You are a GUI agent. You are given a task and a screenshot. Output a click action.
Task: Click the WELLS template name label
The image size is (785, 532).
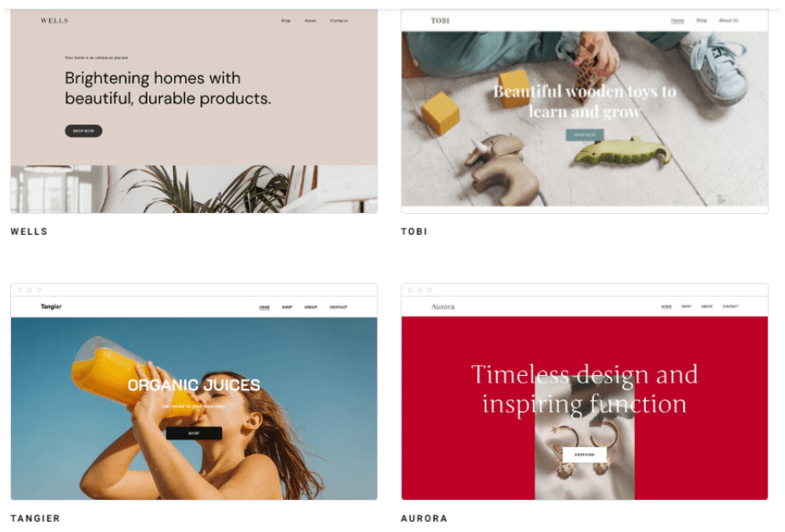(29, 232)
